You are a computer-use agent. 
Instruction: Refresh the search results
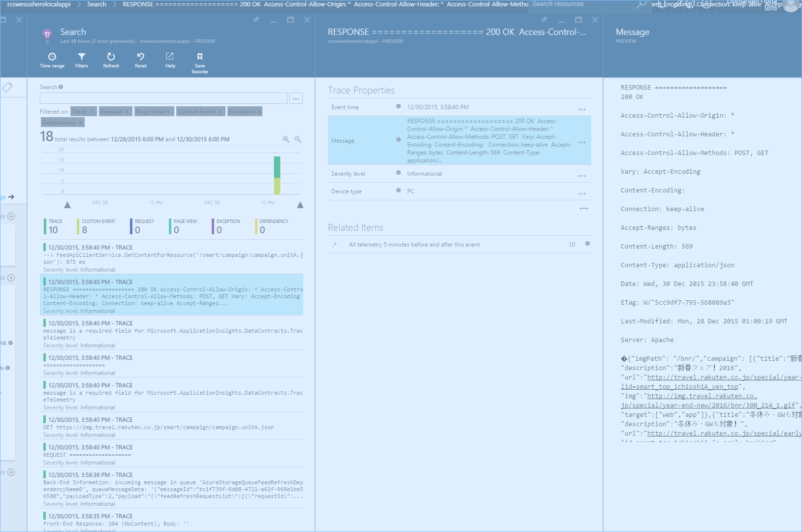pyautogui.click(x=111, y=60)
